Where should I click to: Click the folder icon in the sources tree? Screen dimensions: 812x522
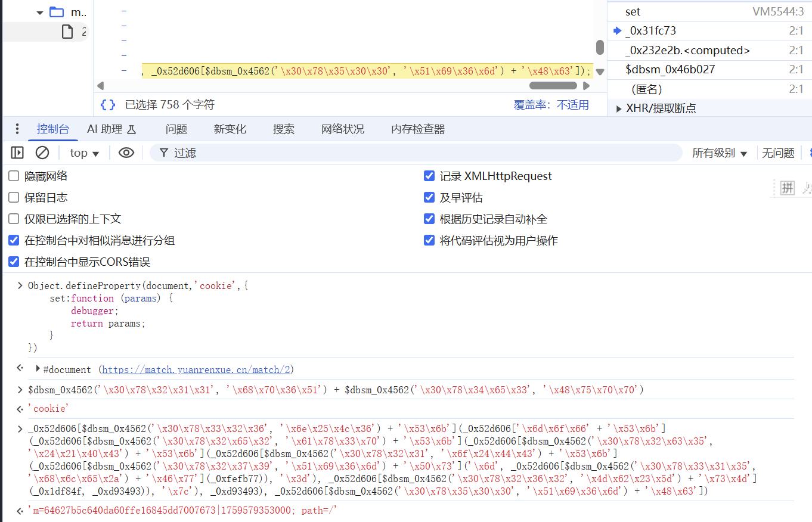click(57, 12)
